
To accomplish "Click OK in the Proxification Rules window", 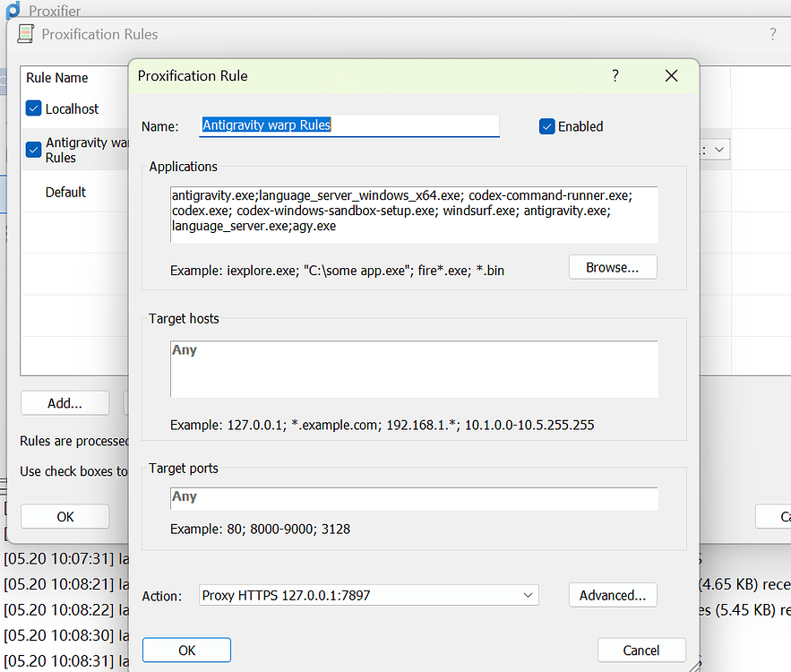I will pos(64,517).
